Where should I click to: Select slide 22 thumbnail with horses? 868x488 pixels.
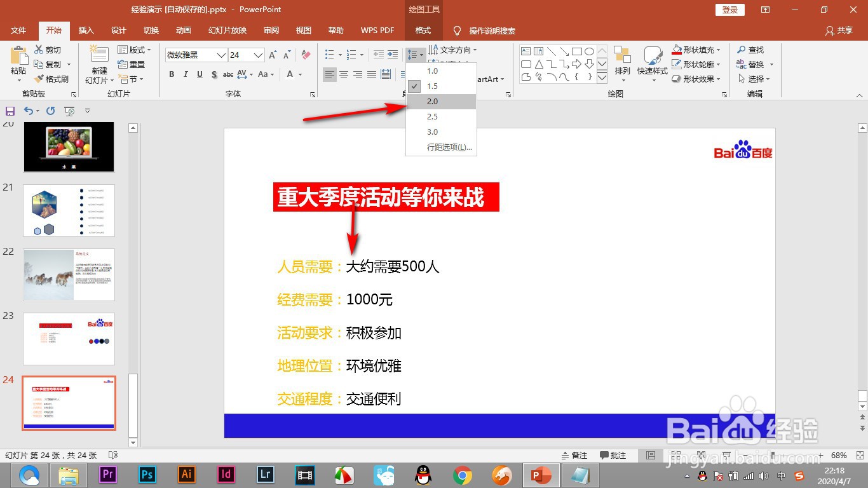click(x=69, y=274)
